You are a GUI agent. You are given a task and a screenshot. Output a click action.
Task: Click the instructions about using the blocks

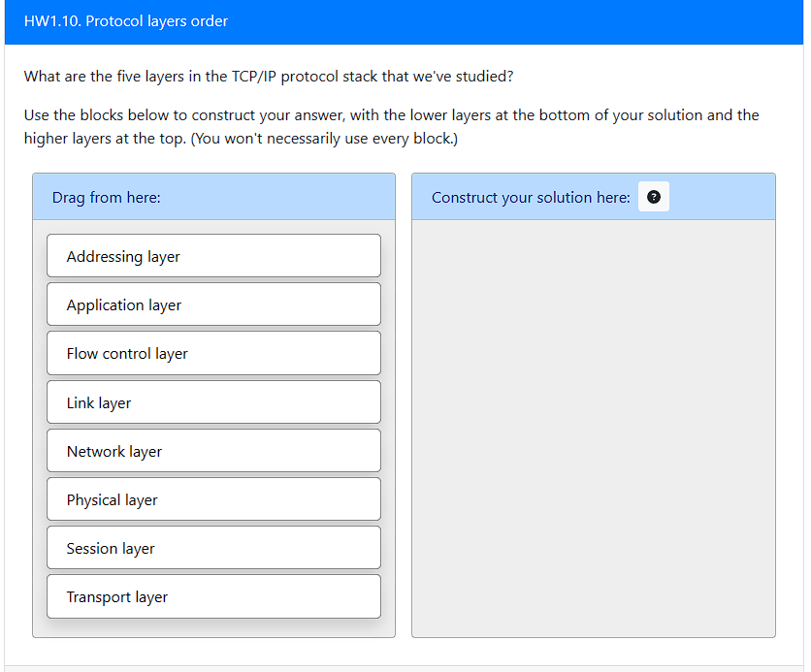point(391,126)
